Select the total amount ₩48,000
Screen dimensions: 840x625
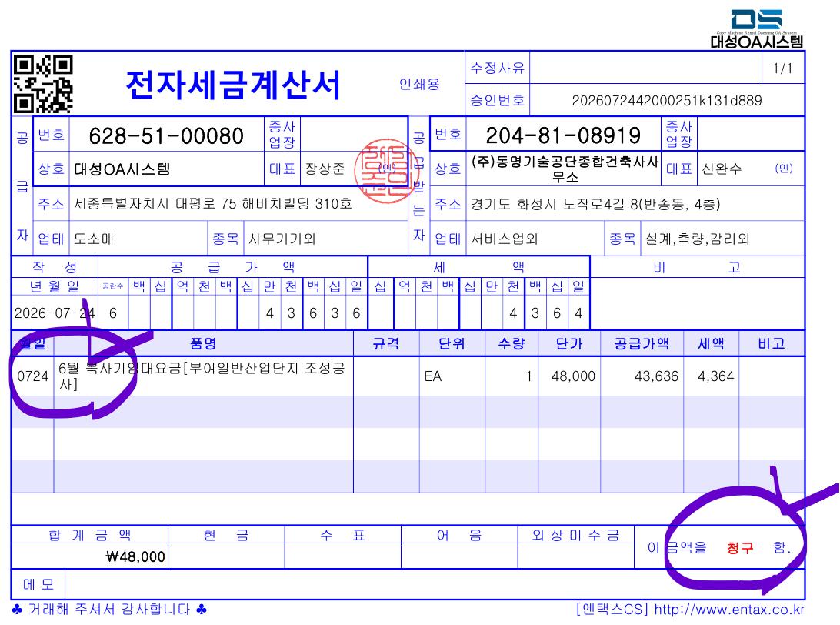click(x=135, y=557)
